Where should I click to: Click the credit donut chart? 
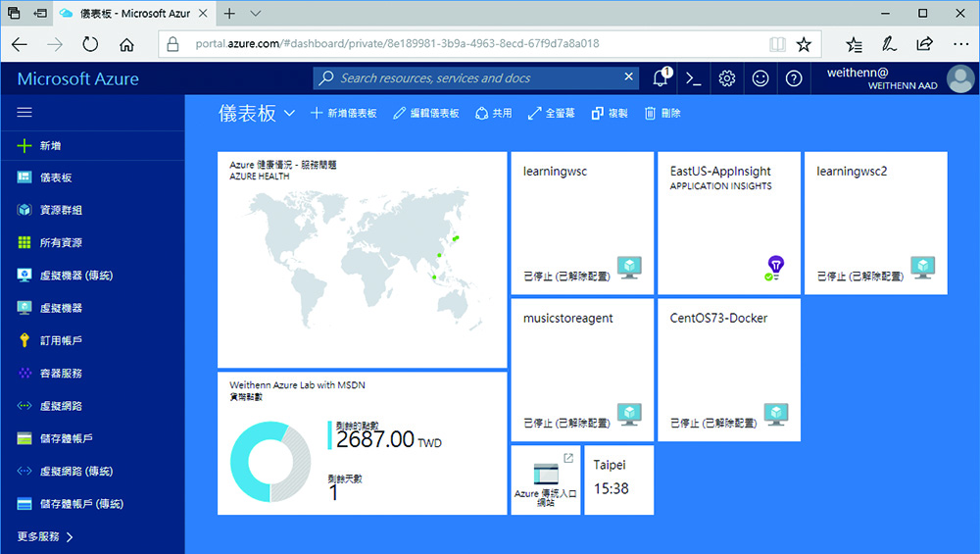[270, 462]
